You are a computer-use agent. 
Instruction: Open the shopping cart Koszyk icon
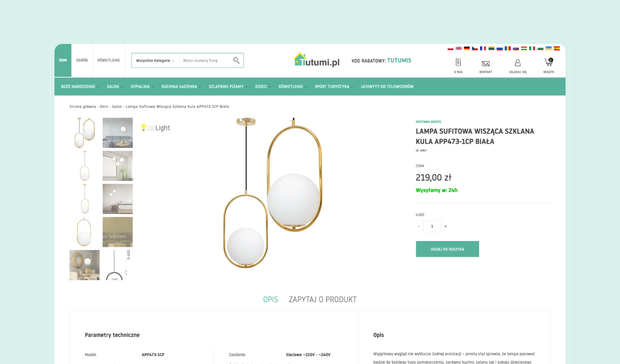pyautogui.click(x=548, y=62)
